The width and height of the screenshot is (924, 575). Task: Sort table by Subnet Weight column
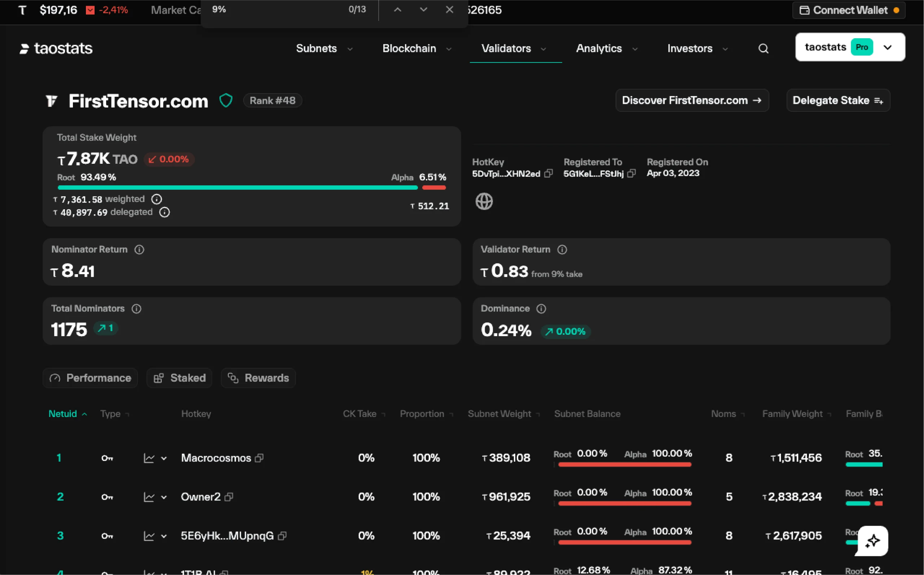pyautogui.click(x=504, y=414)
